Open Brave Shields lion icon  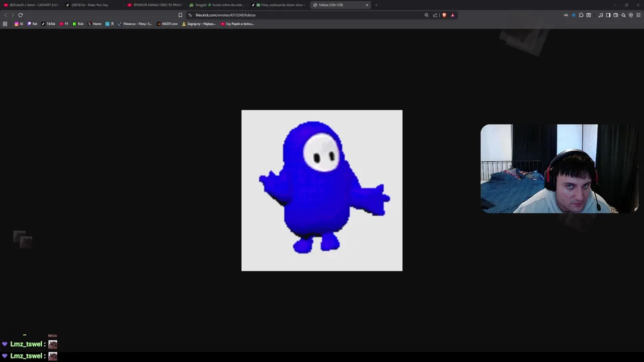point(444,15)
